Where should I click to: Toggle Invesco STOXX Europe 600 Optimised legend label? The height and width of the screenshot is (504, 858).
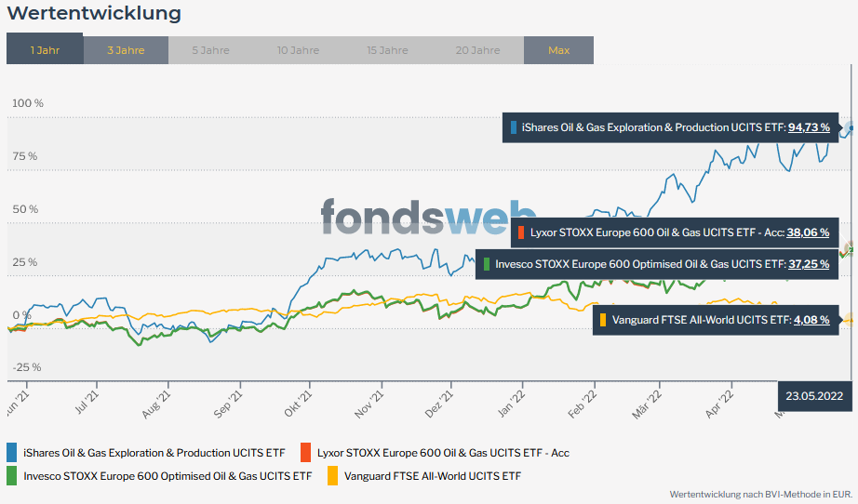[x=168, y=476]
